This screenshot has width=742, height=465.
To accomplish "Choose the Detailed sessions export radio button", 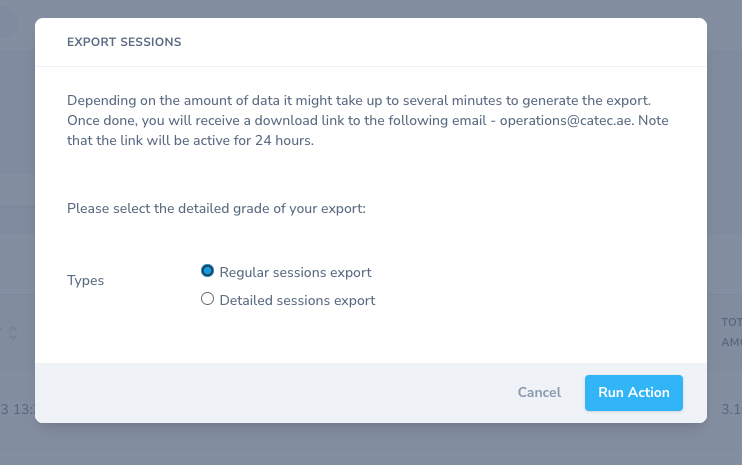I will (207, 299).
